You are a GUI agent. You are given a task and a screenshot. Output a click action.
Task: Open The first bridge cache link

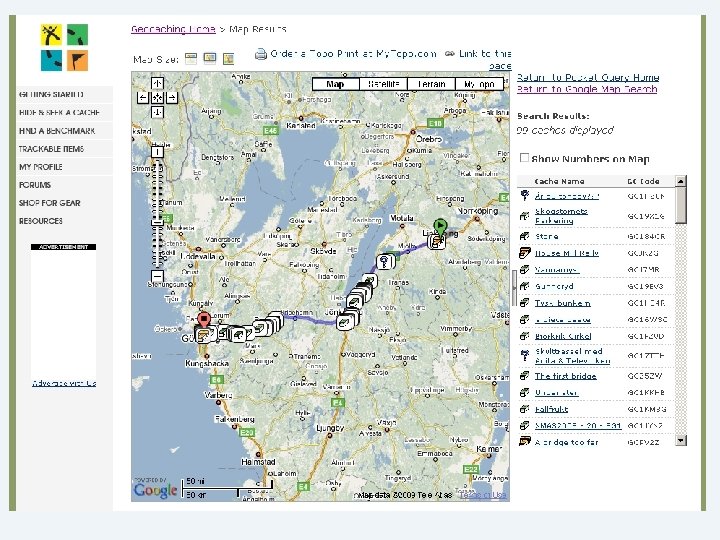[x=565, y=376]
